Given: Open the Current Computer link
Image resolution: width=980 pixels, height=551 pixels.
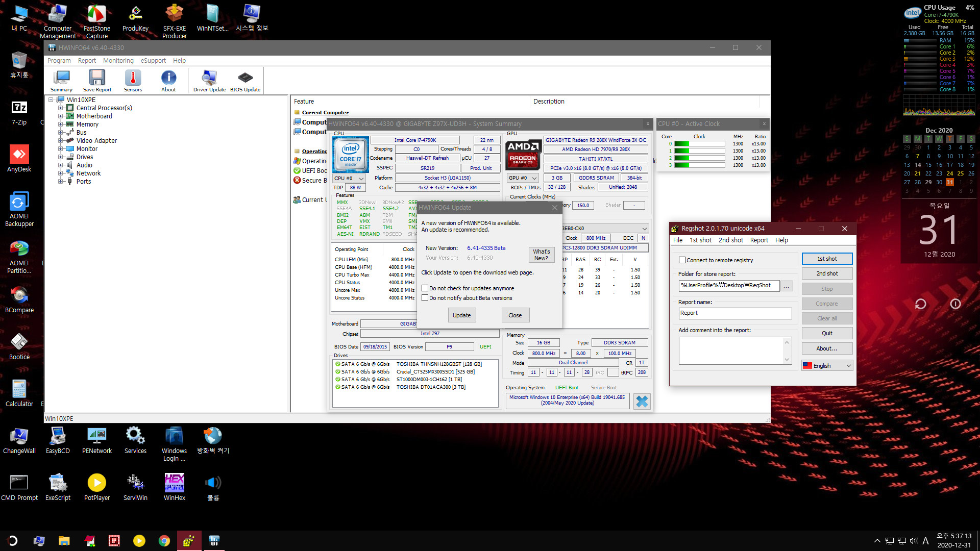Looking at the screenshot, I should tap(325, 113).
